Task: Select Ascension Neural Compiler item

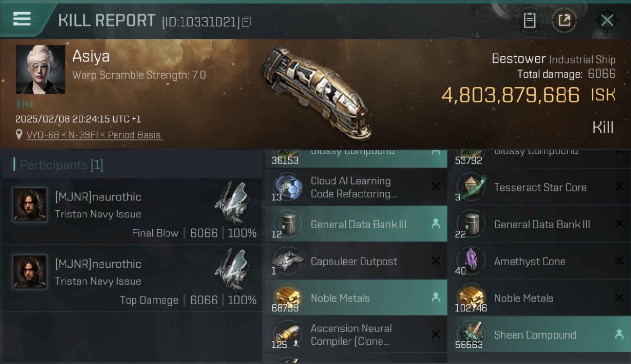Action: tap(355, 335)
